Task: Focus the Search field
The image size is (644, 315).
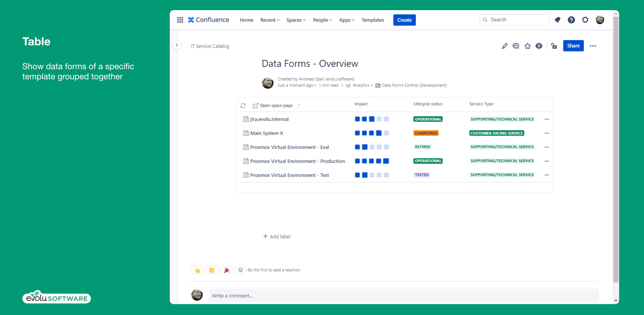Action: tap(514, 20)
